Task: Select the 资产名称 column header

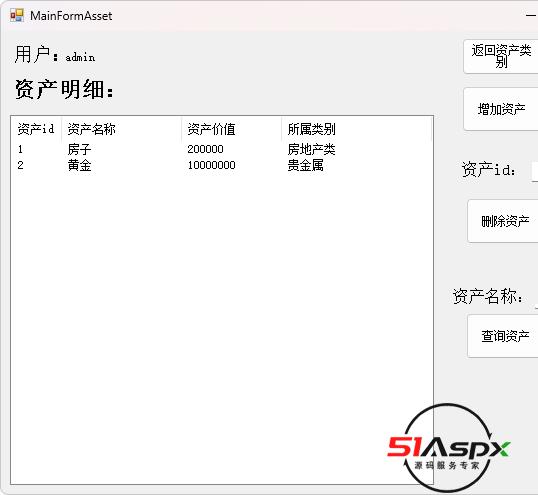Action: 121,129
